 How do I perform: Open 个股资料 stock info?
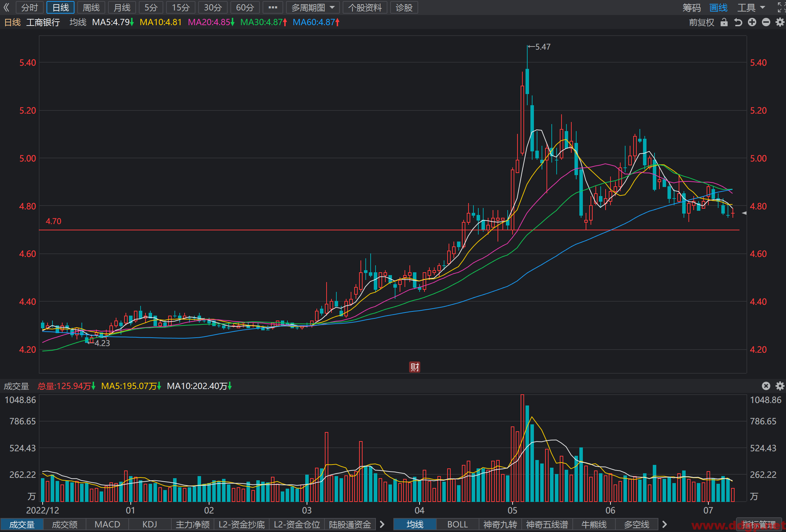tap(365, 7)
